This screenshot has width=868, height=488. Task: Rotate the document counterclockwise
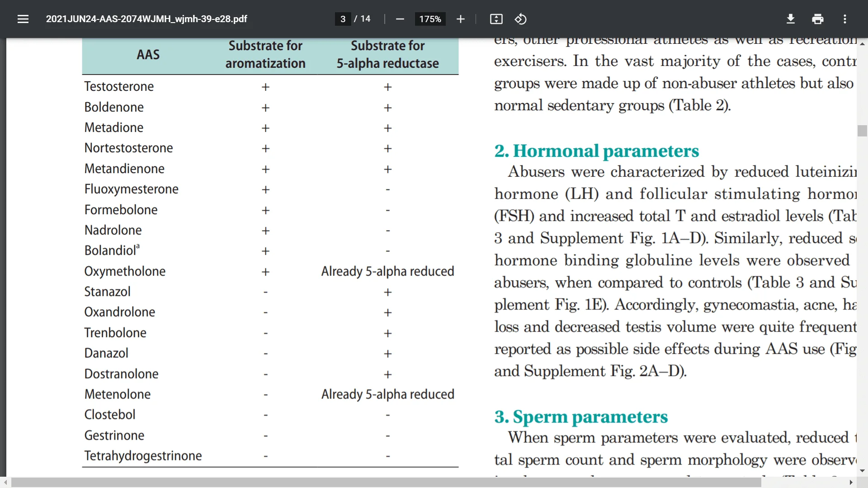click(520, 19)
